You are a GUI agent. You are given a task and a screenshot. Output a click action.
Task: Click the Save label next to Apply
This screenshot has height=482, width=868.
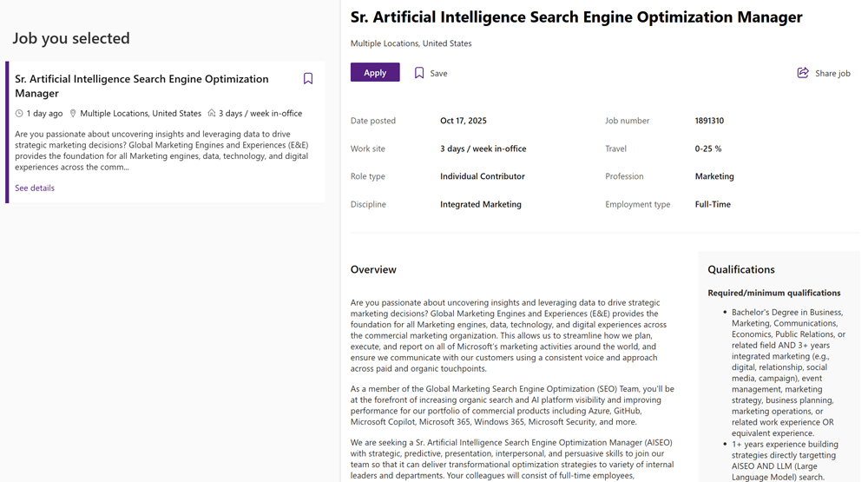tap(438, 73)
